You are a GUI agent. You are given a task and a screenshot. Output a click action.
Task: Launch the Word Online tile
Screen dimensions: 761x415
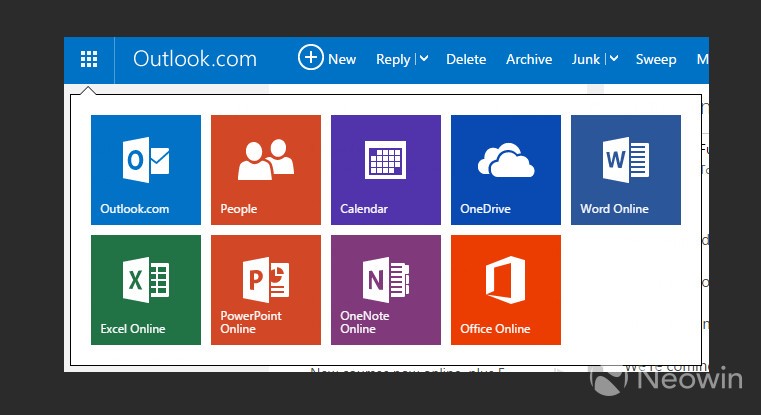[626, 170]
